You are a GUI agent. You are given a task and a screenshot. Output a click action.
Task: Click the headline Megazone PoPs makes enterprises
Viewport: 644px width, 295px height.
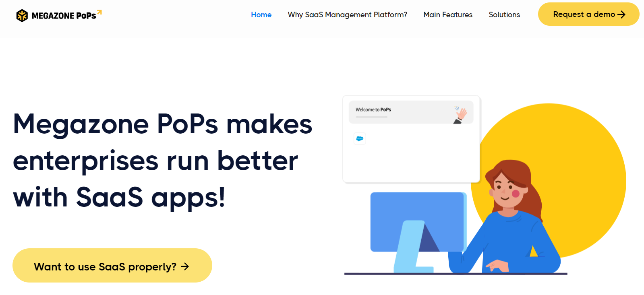pos(163,160)
